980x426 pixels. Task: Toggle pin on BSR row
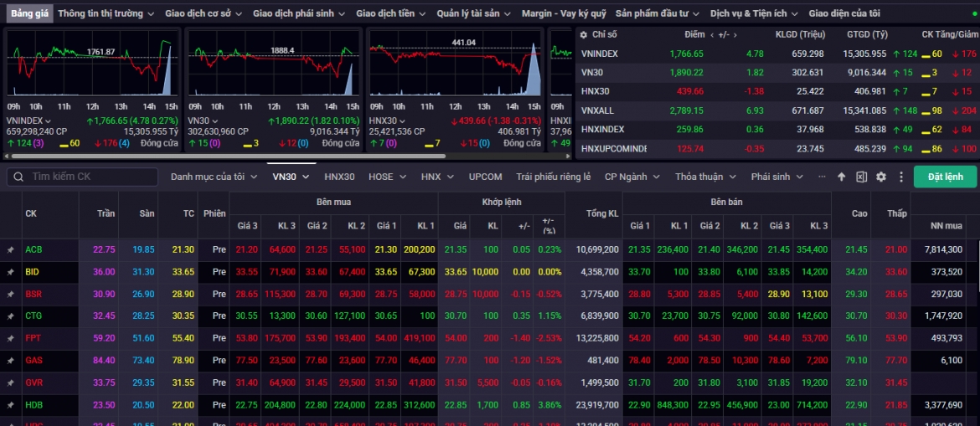pyautogui.click(x=11, y=294)
